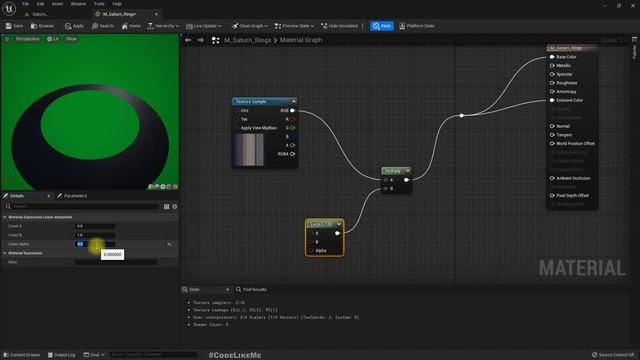The width and height of the screenshot is (640, 360).
Task: Collapse the Multiply node arrow
Action: pos(408,171)
